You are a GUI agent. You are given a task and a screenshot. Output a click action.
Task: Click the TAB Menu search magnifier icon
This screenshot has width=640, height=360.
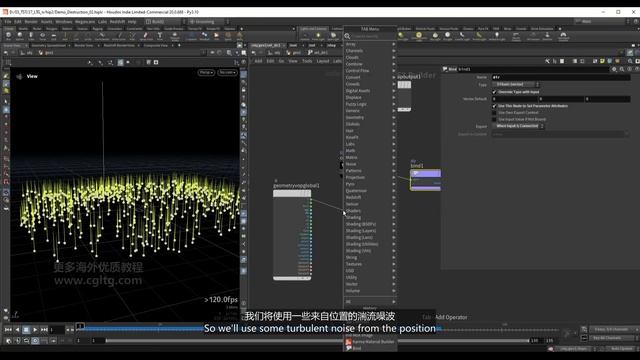click(x=347, y=36)
